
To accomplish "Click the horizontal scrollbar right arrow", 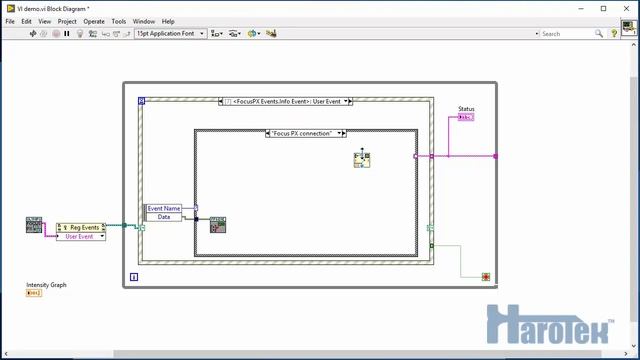I will click(x=626, y=353).
